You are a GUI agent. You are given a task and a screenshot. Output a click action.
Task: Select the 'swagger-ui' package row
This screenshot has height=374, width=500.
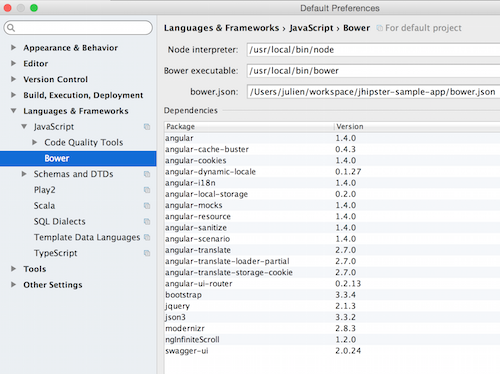point(332,351)
